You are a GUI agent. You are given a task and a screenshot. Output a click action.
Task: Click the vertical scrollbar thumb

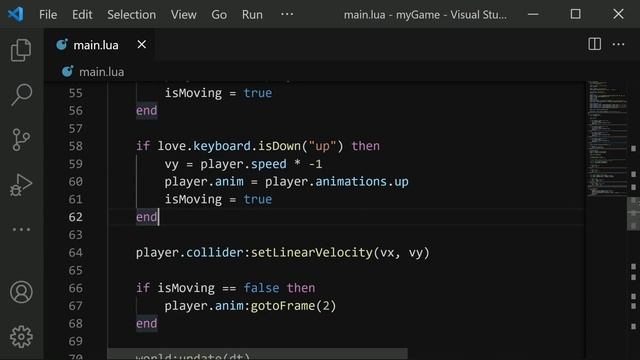click(x=633, y=214)
